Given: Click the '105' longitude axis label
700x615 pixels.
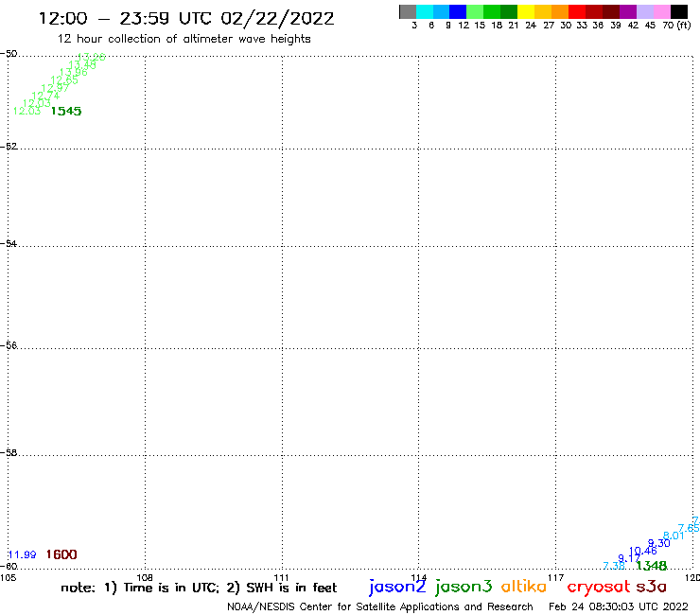Looking at the screenshot, I should (x=8, y=577).
